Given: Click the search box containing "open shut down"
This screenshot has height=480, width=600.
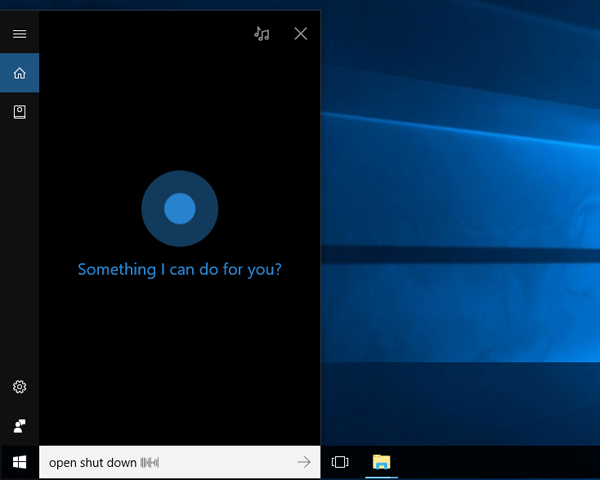Looking at the screenshot, I should pyautogui.click(x=179, y=462).
